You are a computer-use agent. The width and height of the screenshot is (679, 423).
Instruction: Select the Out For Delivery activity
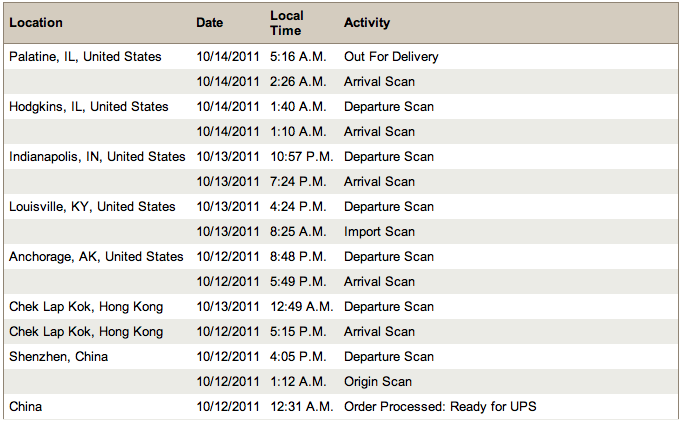click(391, 57)
